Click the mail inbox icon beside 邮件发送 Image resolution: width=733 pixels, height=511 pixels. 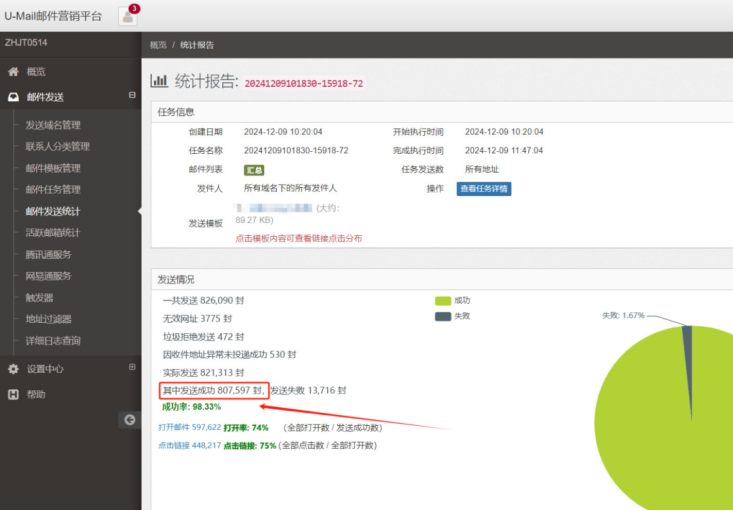[13, 97]
